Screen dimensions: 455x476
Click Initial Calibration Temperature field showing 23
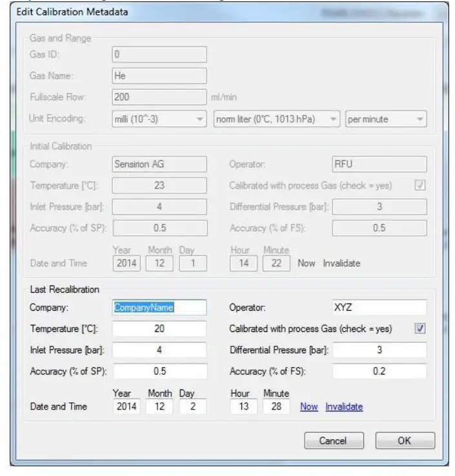point(159,185)
